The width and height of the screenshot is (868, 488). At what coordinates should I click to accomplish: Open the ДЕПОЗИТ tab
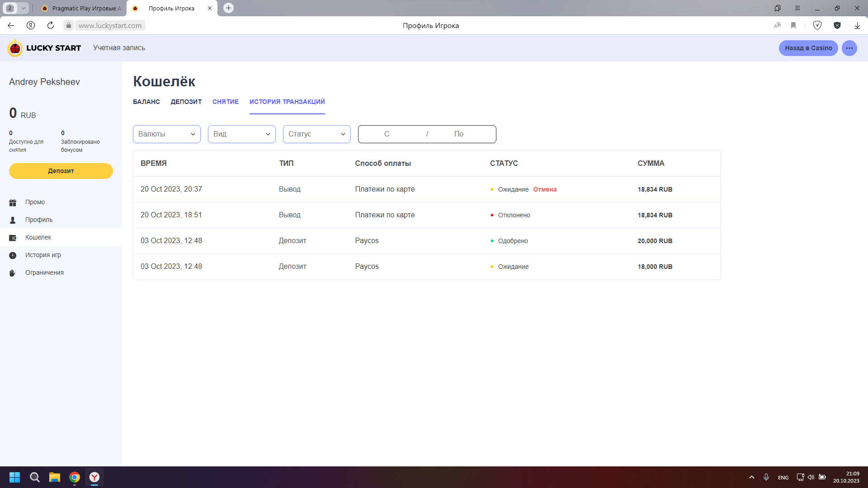click(x=186, y=102)
